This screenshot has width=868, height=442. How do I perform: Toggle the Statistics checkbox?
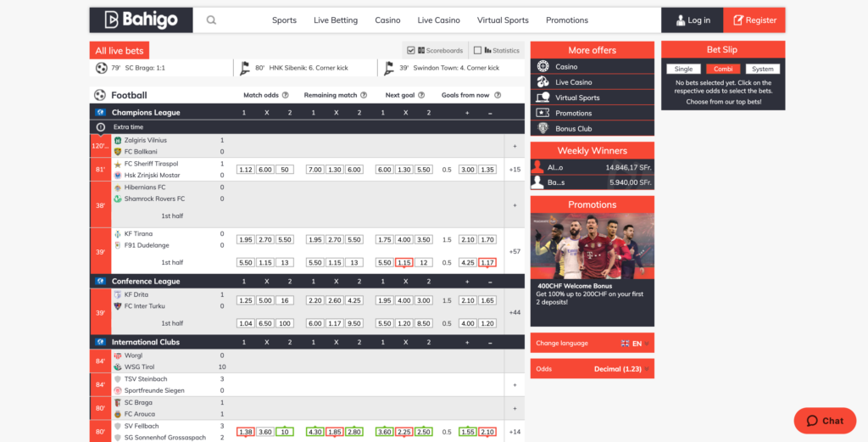click(478, 50)
